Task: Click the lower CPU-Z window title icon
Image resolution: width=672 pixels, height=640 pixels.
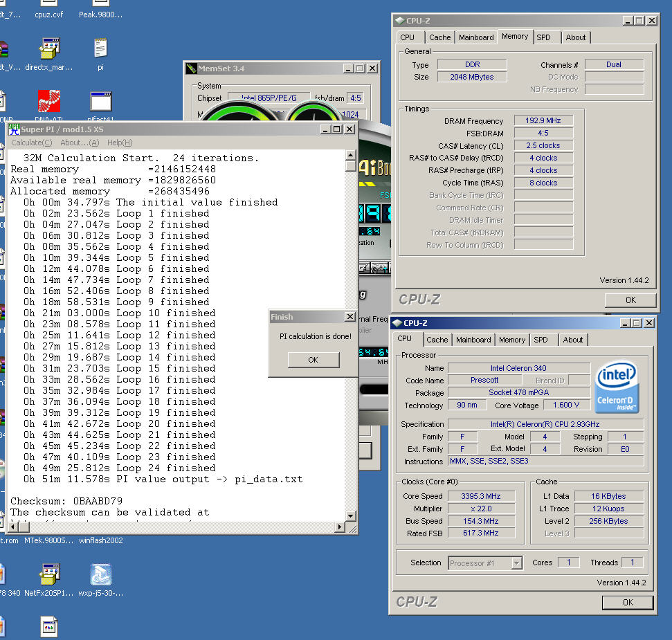Action: coord(397,323)
